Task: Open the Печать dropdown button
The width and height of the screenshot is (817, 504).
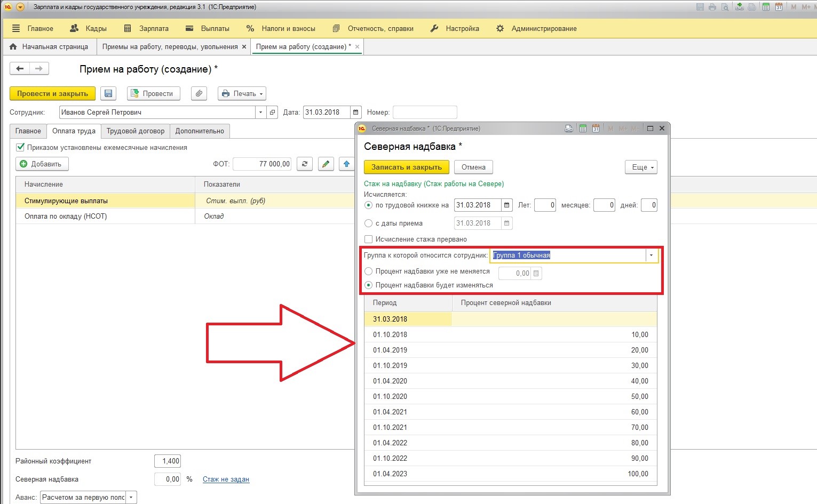Action: pyautogui.click(x=242, y=93)
